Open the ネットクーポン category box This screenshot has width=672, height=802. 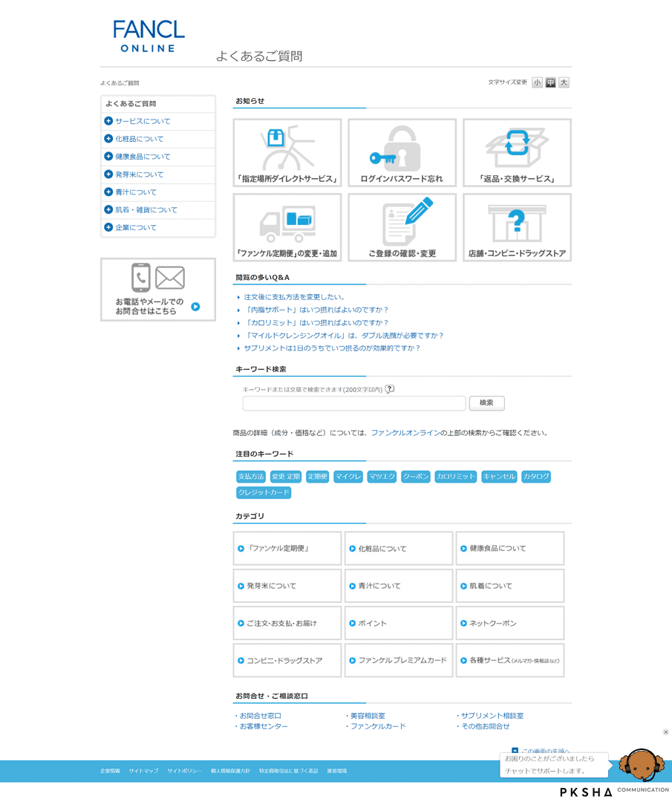click(510, 623)
